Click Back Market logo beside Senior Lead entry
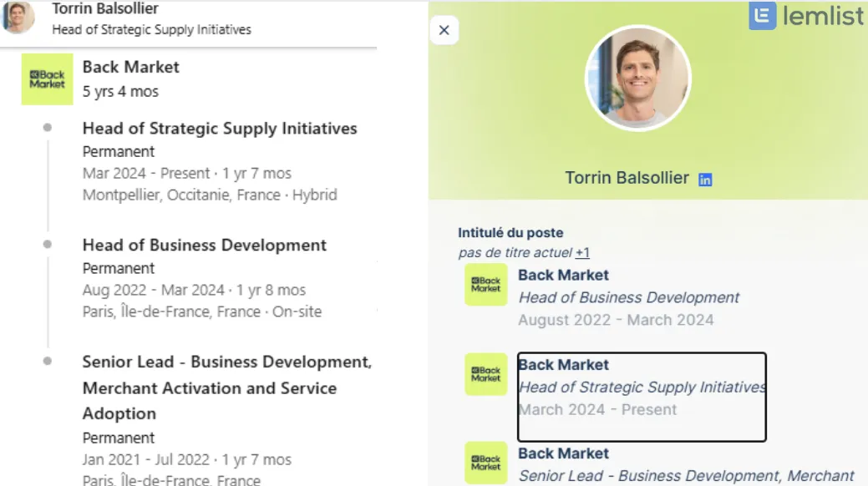Viewport: 868px width, 486px height. point(486,463)
